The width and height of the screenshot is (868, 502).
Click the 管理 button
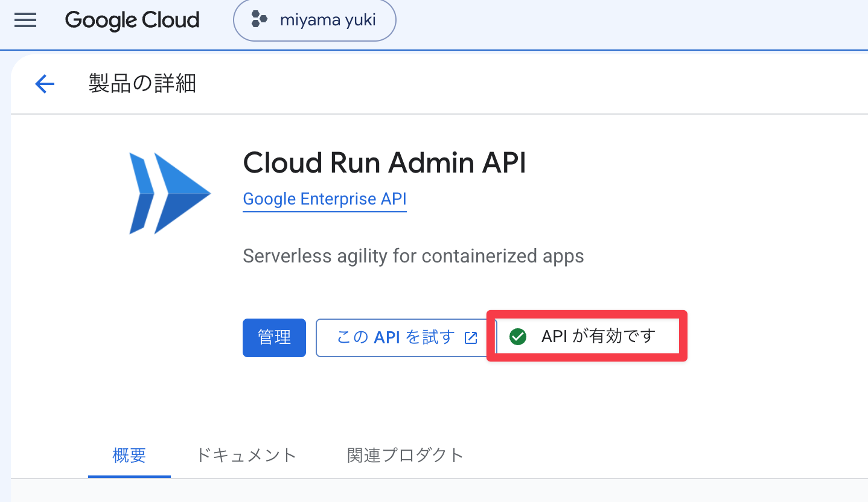coord(274,338)
